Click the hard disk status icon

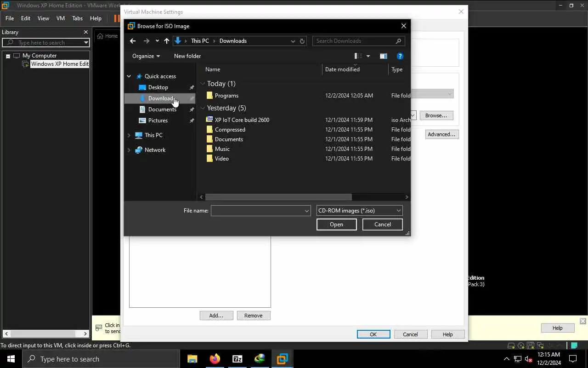click(511, 345)
